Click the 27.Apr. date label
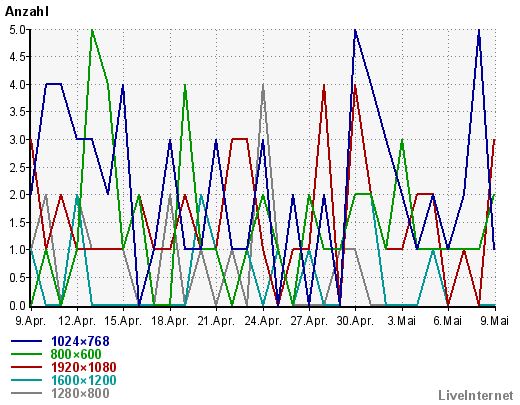520x405 pixels. pos(309,321)
